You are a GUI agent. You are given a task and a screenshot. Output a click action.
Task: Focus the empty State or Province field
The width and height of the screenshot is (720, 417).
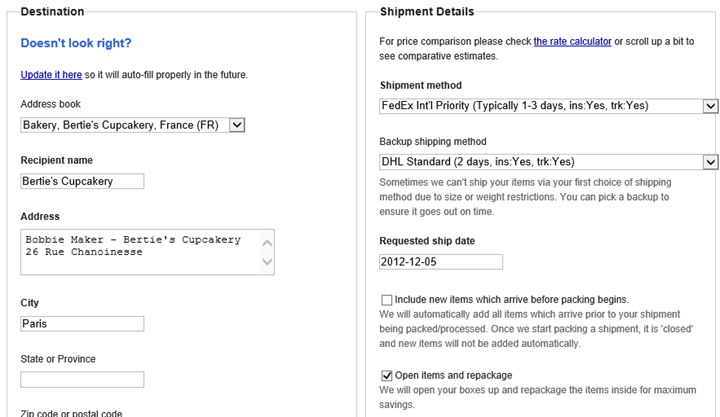tap(82, 379)
